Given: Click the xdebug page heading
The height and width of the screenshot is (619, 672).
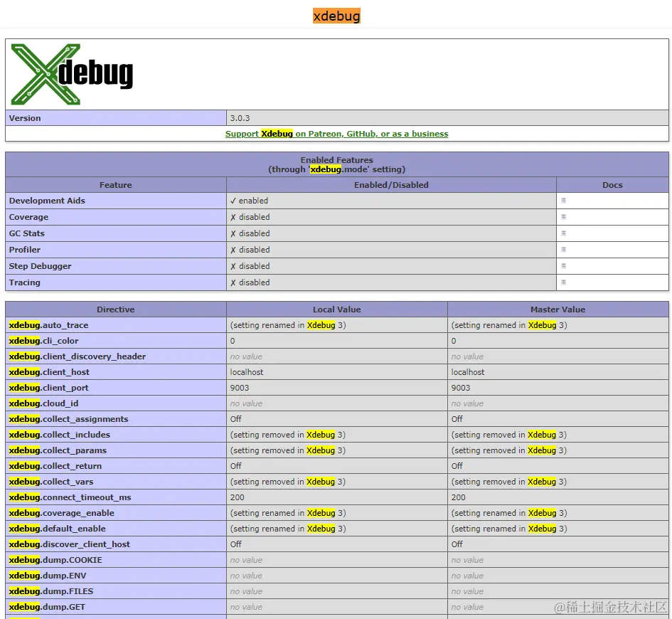Looking at the screenshot, I should tap(336, 16).
